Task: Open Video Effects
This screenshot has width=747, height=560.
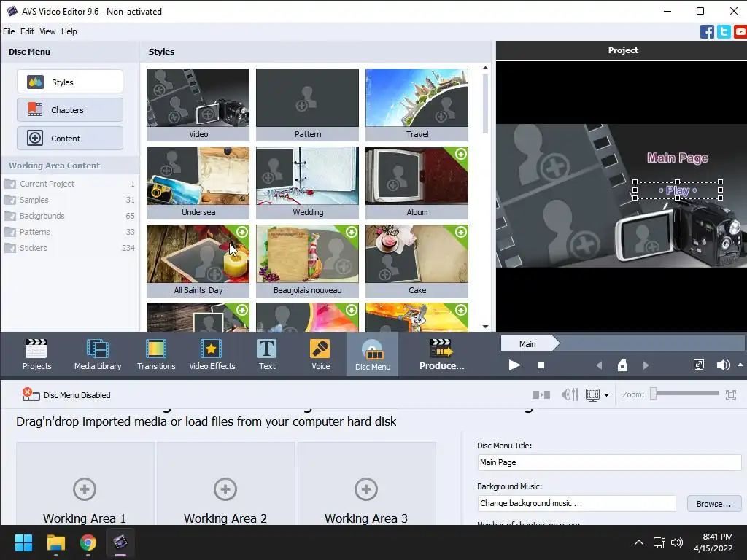Action: tap(212, 354)
